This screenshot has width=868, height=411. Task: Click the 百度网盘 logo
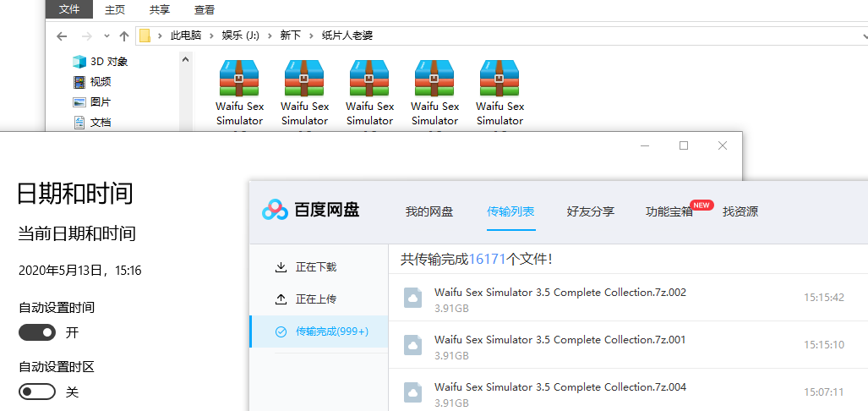(310, 211)
